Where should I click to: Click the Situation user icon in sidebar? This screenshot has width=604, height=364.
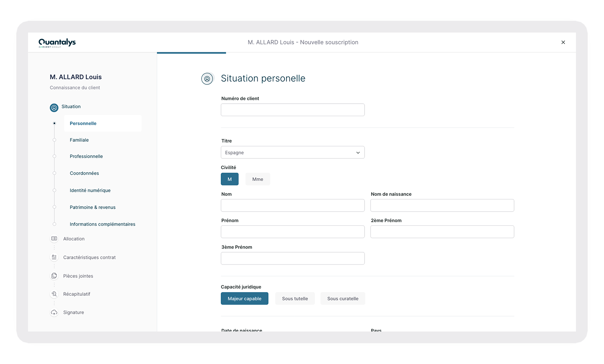coord(54,108)
